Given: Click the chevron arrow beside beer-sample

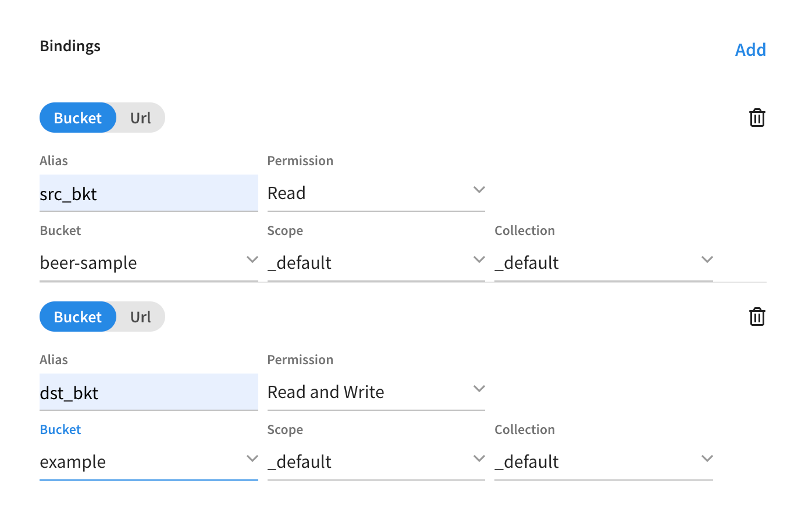Looking at the screenshot, I should (x=252, y=259).
